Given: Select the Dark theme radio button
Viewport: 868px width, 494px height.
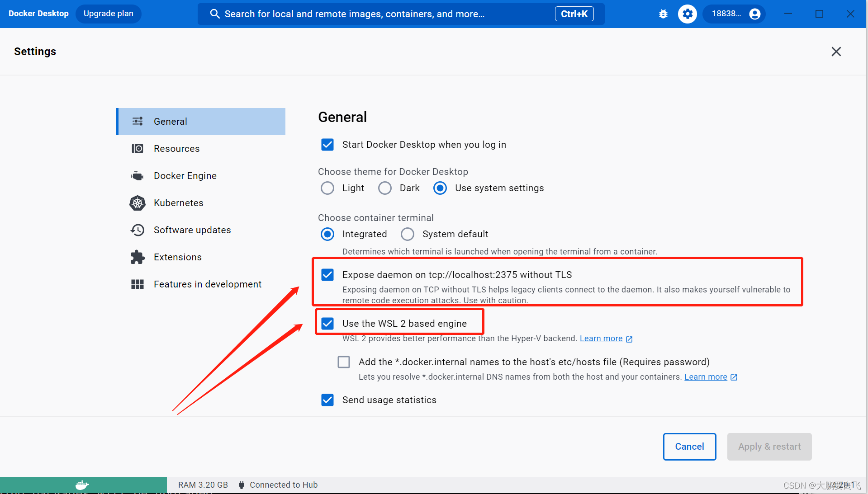Looking at the screenshot, I should tap(385, 188).
